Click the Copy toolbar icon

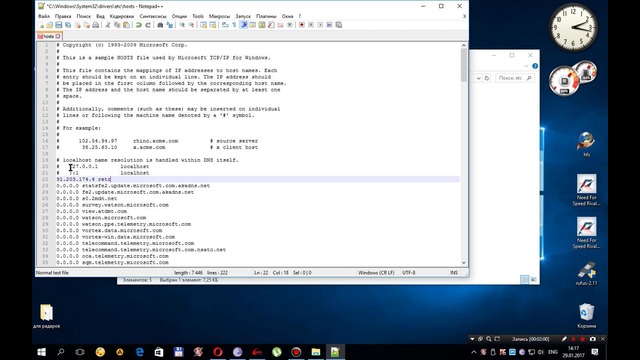(117, 25)
